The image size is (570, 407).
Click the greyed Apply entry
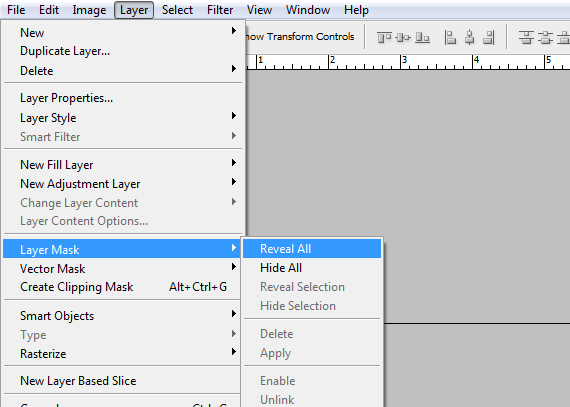click(x=312, y=353)
